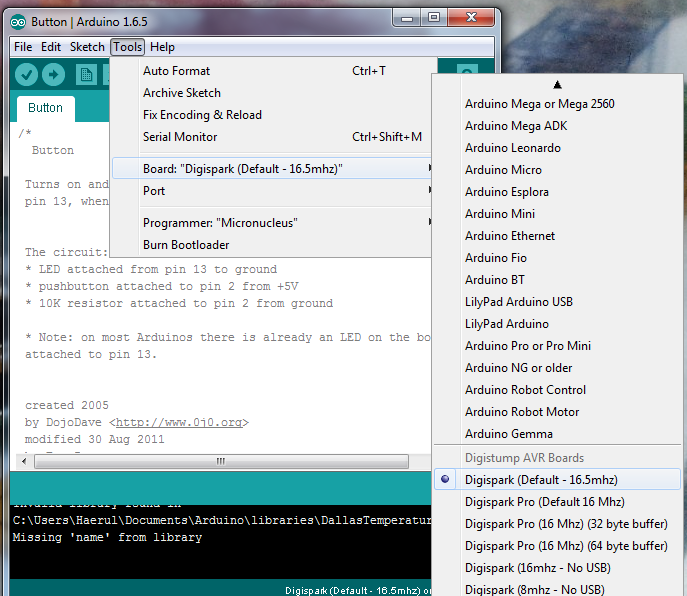Screen dimensions: 687x596
Task: Maximize the Arduino window
Action: 434,18
